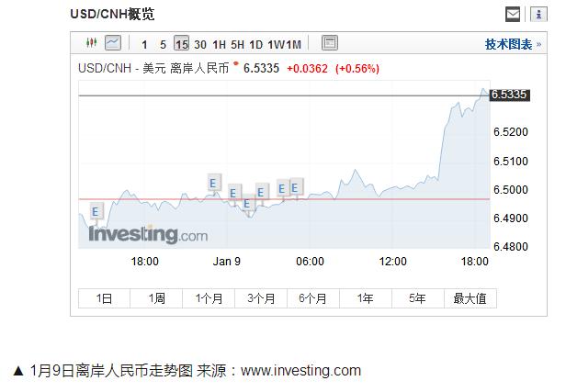Click the USD/CNH - 美元 离岸人民币 title
The height and width of the screenshot is (392, 566).
pos(153,68)
